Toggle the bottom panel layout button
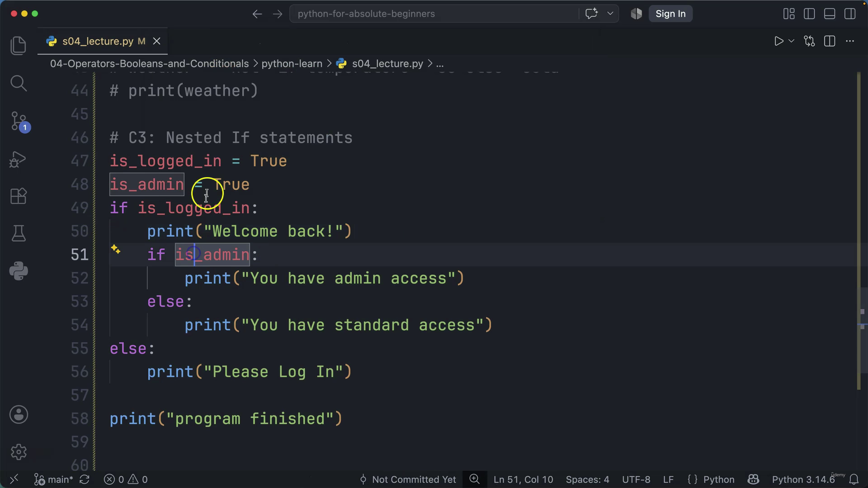This screenshot has width=868, height=488. (x=830, y=14)
